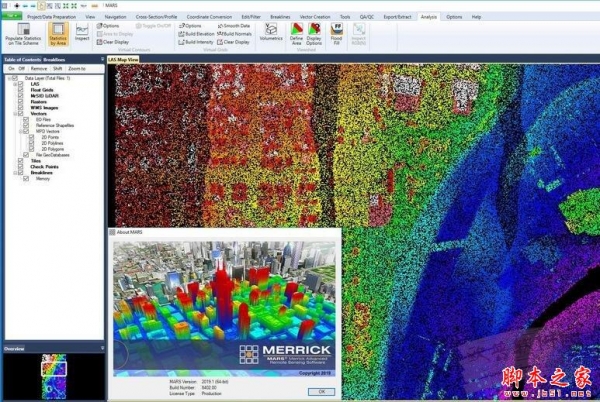Screen dimensions: 600x402
Task: Toggle the WMS Images checkbox
Action: pos(21,107)
